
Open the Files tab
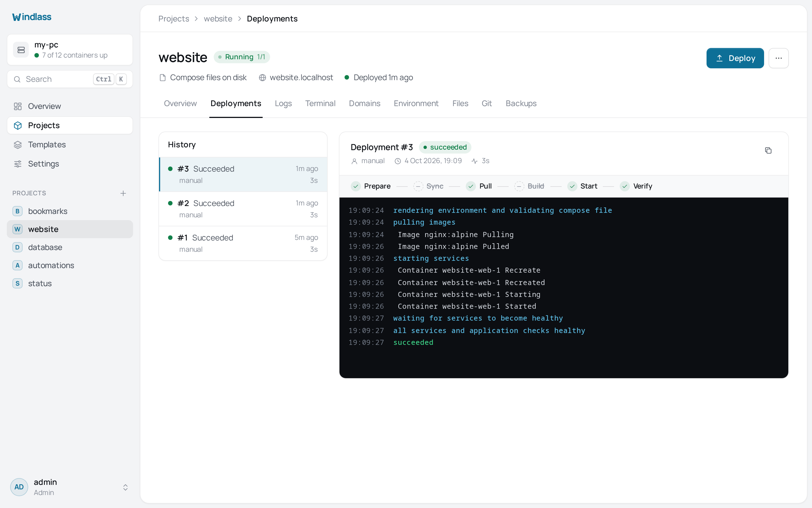460,104
